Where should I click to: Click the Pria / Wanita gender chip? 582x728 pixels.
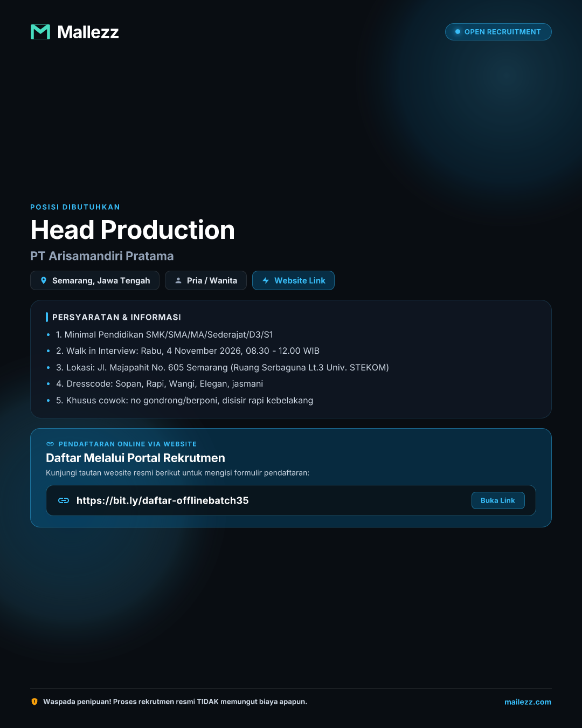click(206, 280)
